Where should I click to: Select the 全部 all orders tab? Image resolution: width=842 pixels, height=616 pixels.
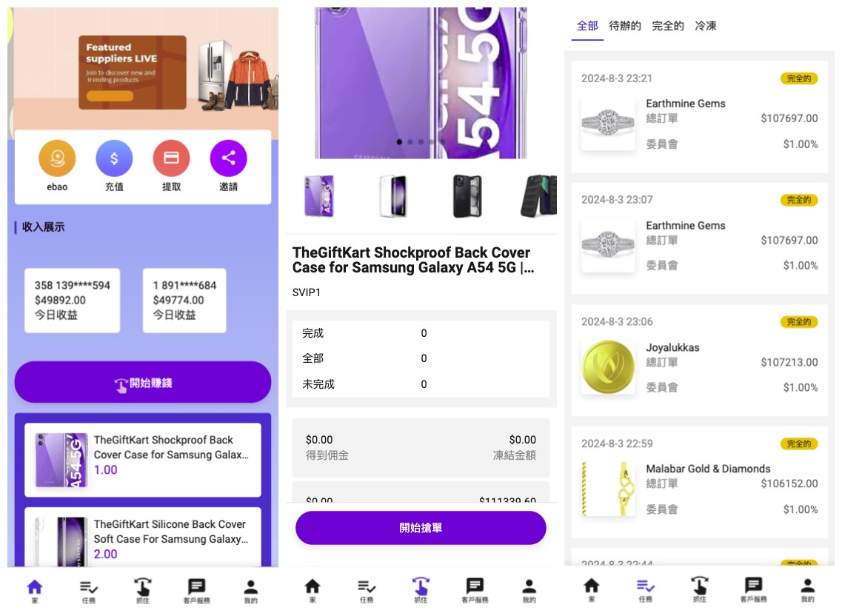(x=587, y=26)
